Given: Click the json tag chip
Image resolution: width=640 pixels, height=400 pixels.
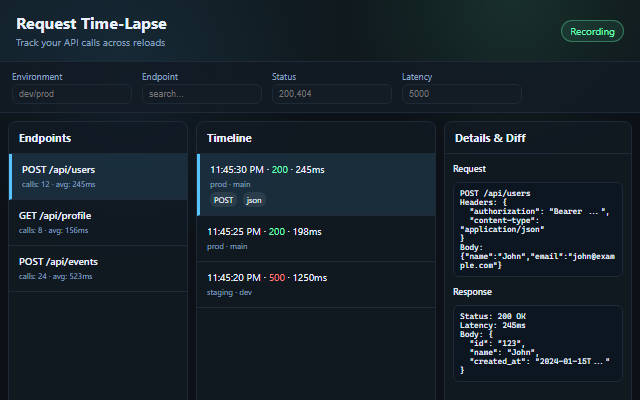Looking at the screenshot, I should pyautogui.click(x=254, y=200).
